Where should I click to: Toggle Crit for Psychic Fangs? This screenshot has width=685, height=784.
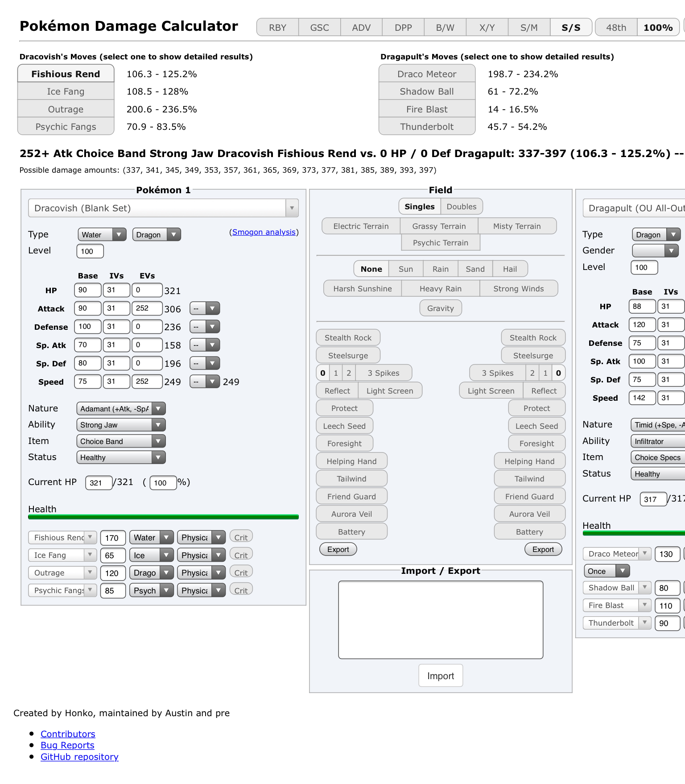[x=241, y=590]
